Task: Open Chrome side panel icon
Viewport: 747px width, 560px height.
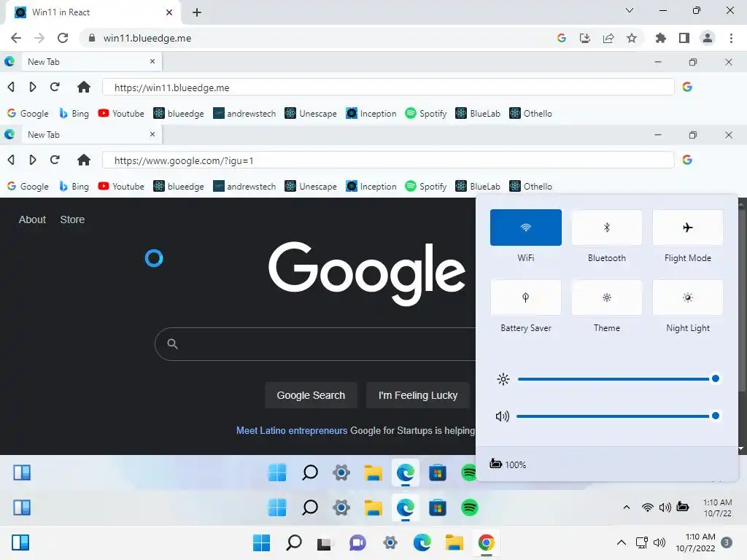Action: click(x=684, y=38)
